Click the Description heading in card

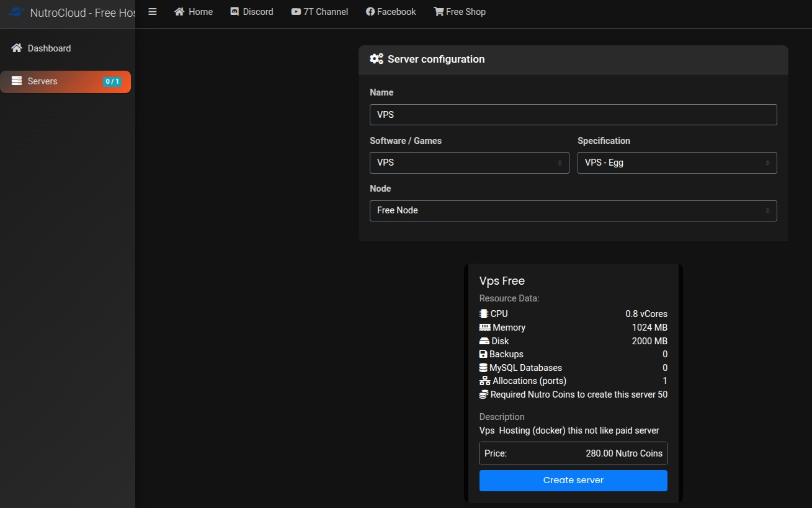(x=502, y=417)
